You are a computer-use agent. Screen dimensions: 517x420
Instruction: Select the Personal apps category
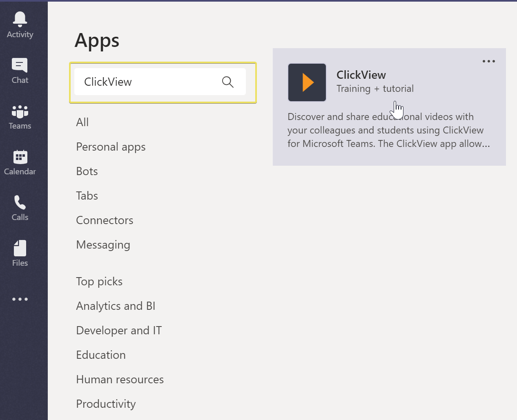pos(111,147)
